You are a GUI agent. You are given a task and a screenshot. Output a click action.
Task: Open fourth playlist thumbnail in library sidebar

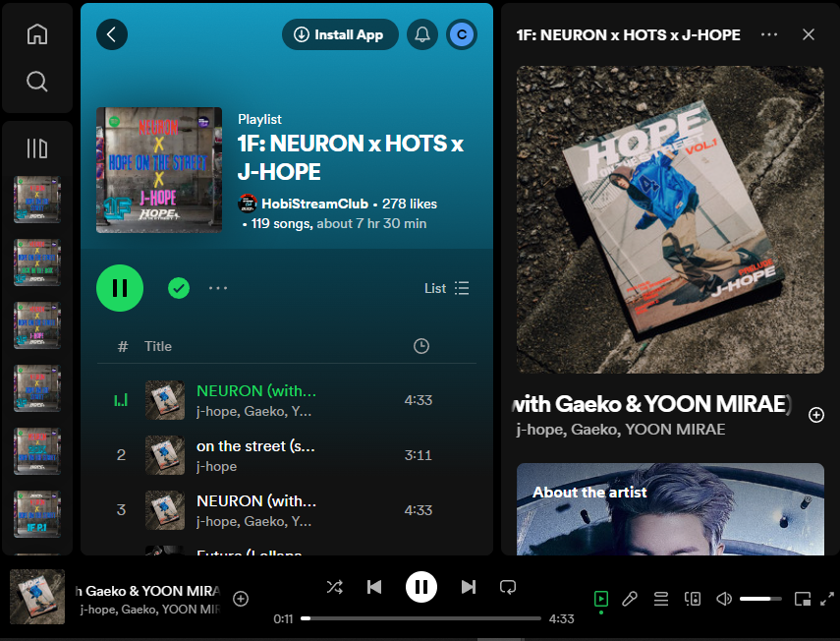click(37, 388)
